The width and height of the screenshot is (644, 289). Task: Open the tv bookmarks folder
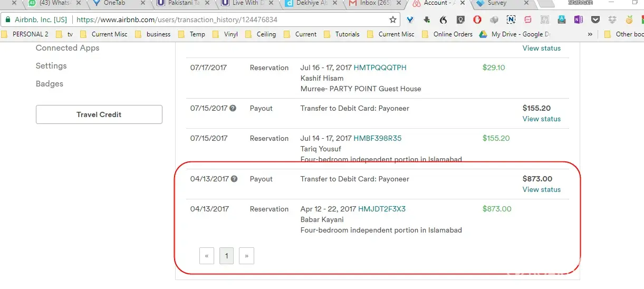point(64,34)
